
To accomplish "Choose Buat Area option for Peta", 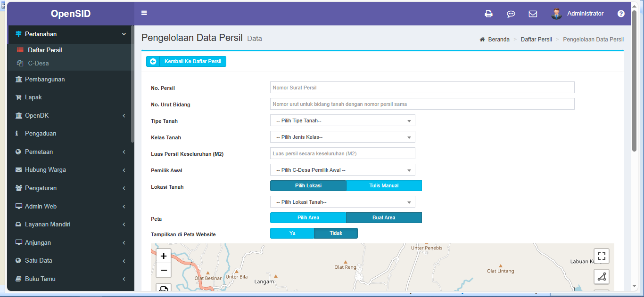I will point(384,217).
